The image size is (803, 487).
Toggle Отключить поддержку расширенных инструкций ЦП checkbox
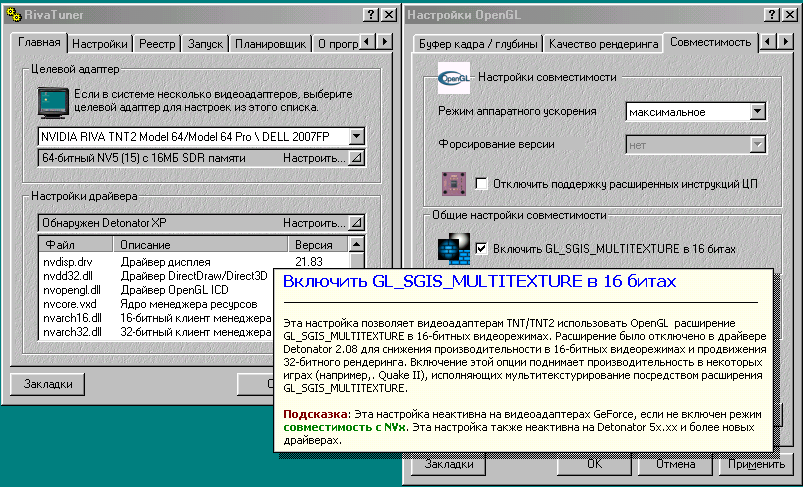click(x=481, y=183)
